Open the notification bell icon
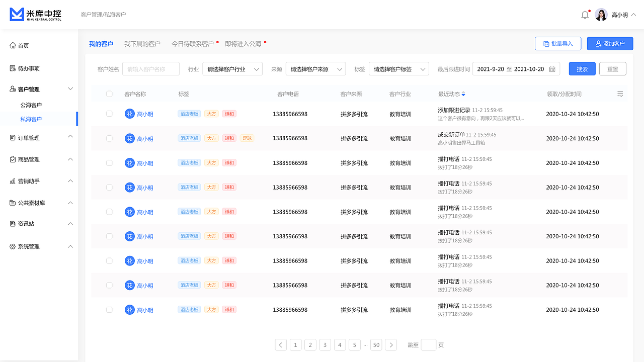 click(x=585, y=15)
